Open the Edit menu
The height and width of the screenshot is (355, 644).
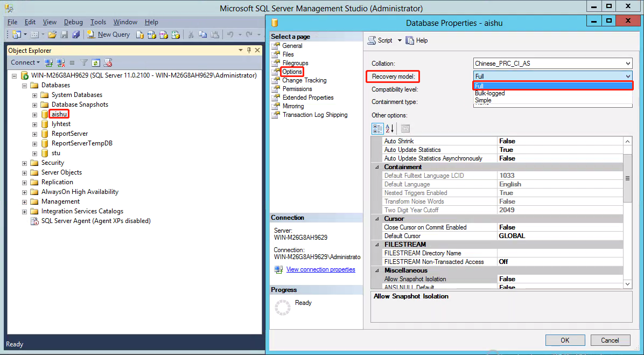pos(30,22)
